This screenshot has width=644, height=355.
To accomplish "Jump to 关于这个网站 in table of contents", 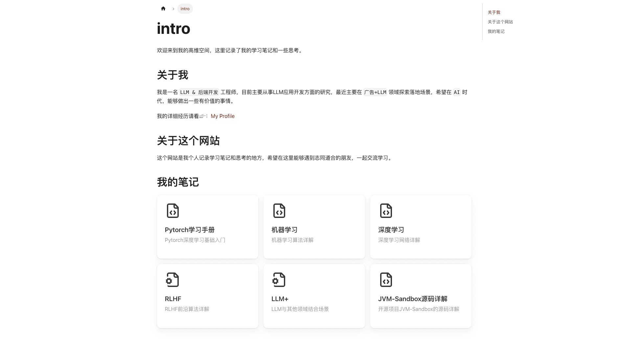I will 500,22.
